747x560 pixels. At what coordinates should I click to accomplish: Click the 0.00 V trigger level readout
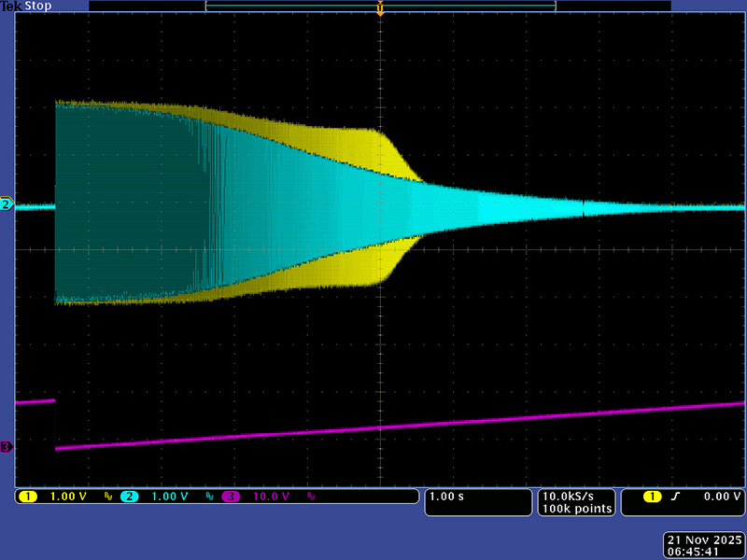coord(718,497)
